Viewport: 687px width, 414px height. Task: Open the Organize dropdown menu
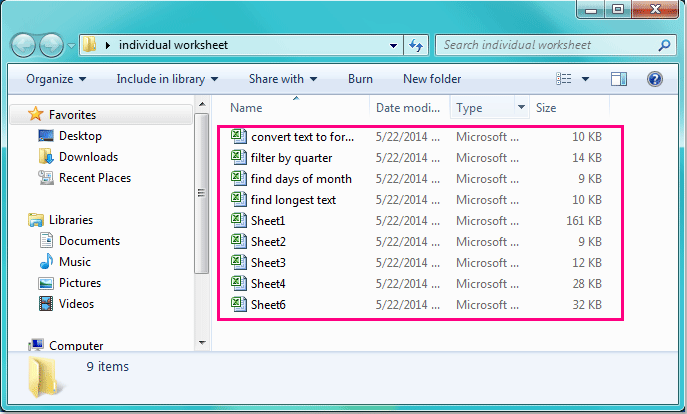[x=56, y=79]
